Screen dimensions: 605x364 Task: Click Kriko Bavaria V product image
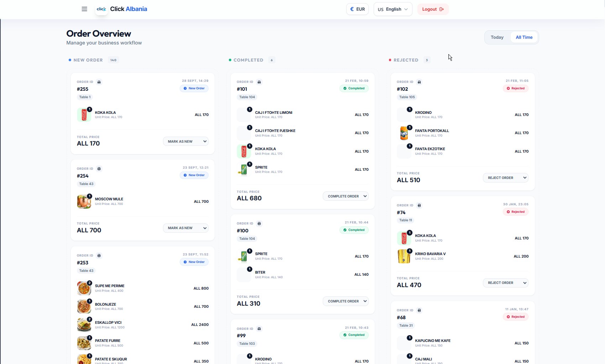point(404,256)
